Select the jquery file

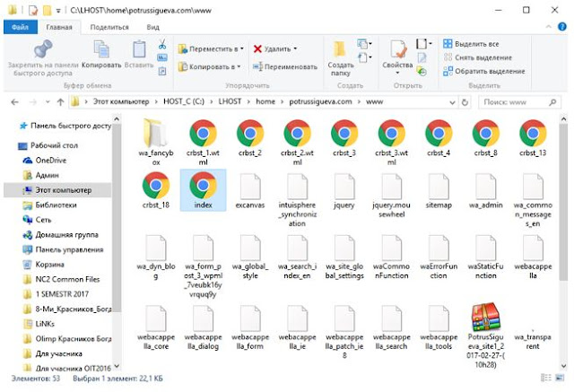(344, 191)
